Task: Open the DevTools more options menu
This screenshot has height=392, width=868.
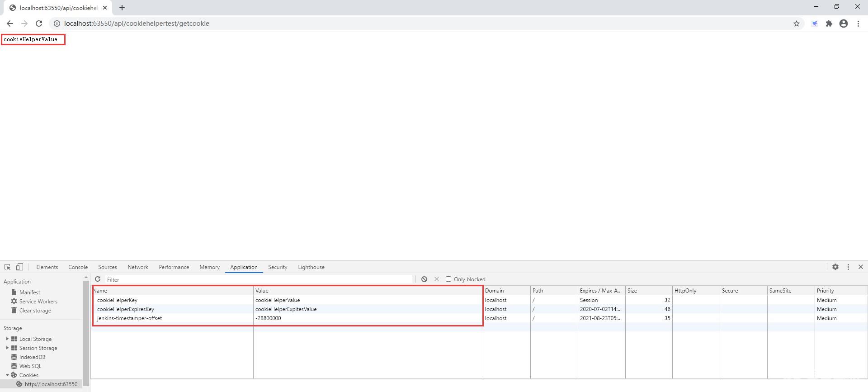Action: (x=848, y=267)
